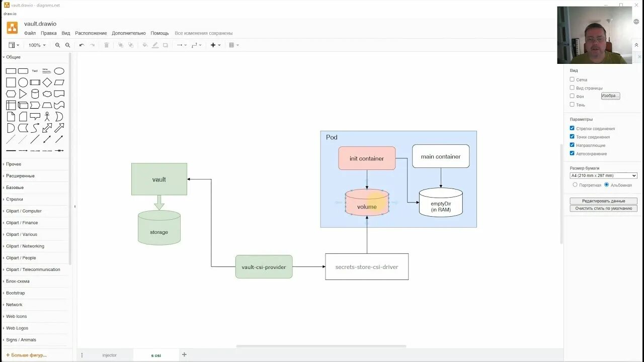
Task: Open the A4 paper size dropdown
Action: click(603, 175)
